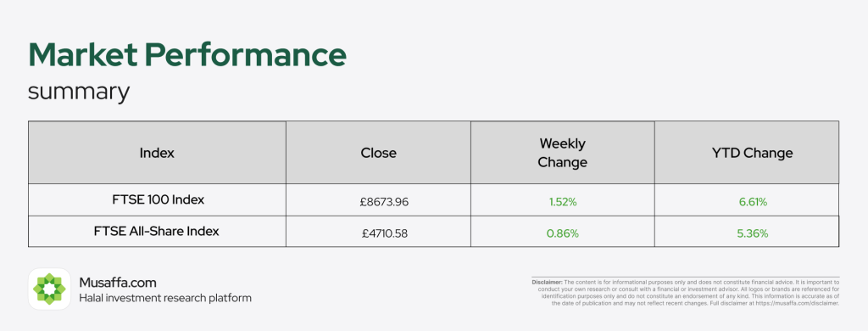Select the Market Performance heading
Viewport: 868px width, 331px height.
click(187, 55)
